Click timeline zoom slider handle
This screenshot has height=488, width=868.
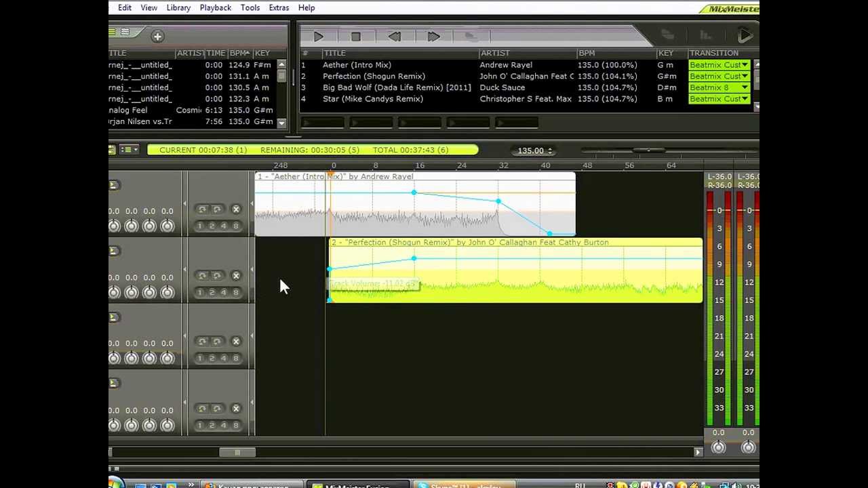[648, 150]
